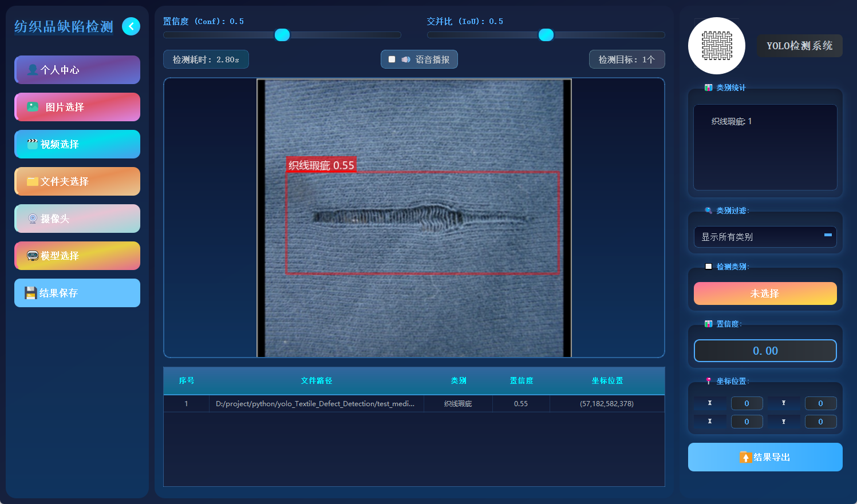Click the model icon in 模型选择

[x=33, y=256]
